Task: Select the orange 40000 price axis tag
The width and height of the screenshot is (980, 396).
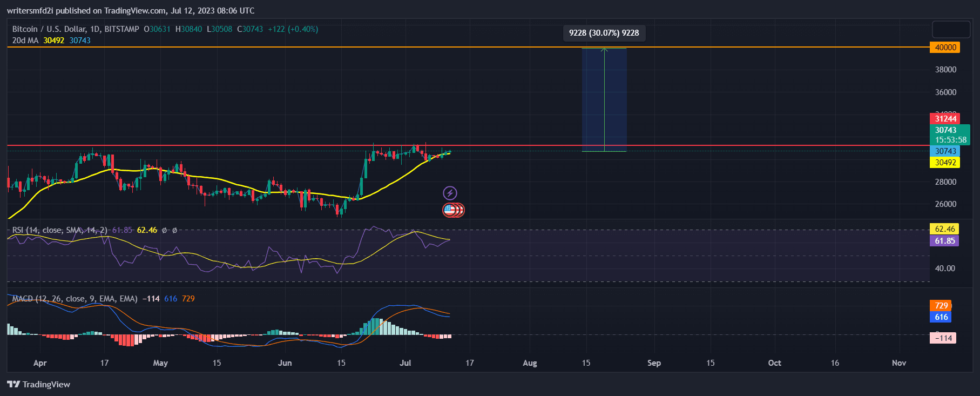Action: 945,48
